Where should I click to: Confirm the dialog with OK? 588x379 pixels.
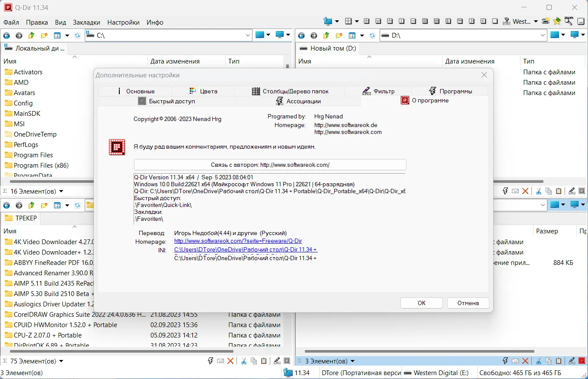(x=422, y=303)
